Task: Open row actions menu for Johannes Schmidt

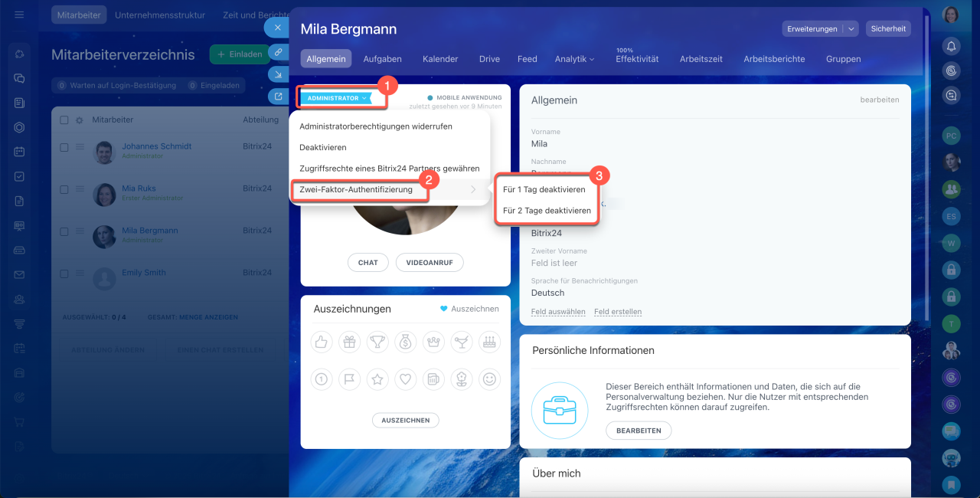Action: [80, 147]
